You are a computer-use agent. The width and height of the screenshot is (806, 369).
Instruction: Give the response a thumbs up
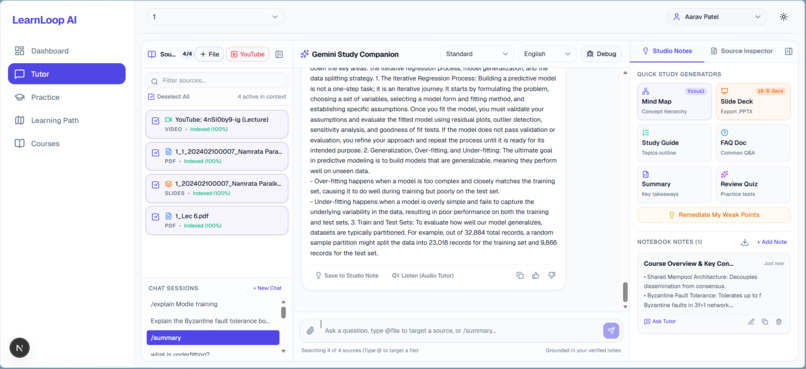click(536, 275)
